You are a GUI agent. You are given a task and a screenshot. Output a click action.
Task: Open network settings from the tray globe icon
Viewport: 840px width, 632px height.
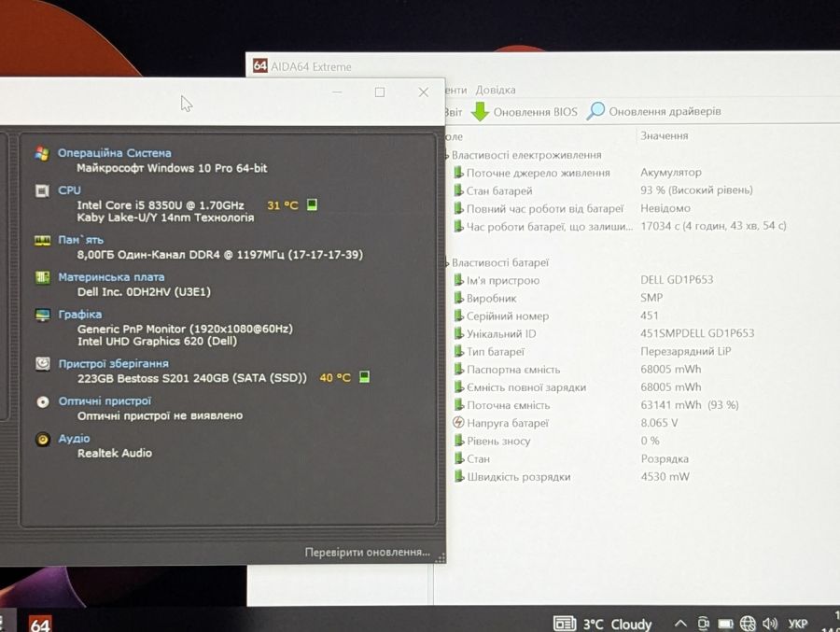point(748,624)
